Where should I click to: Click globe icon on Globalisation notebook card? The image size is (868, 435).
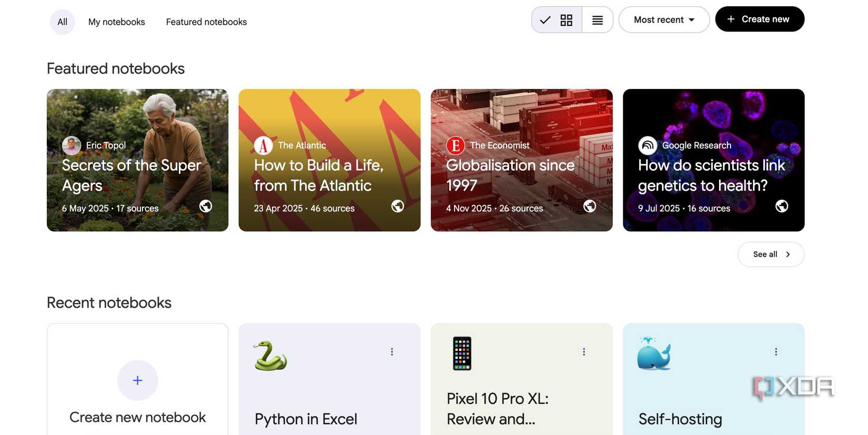(x=590, y=206)
